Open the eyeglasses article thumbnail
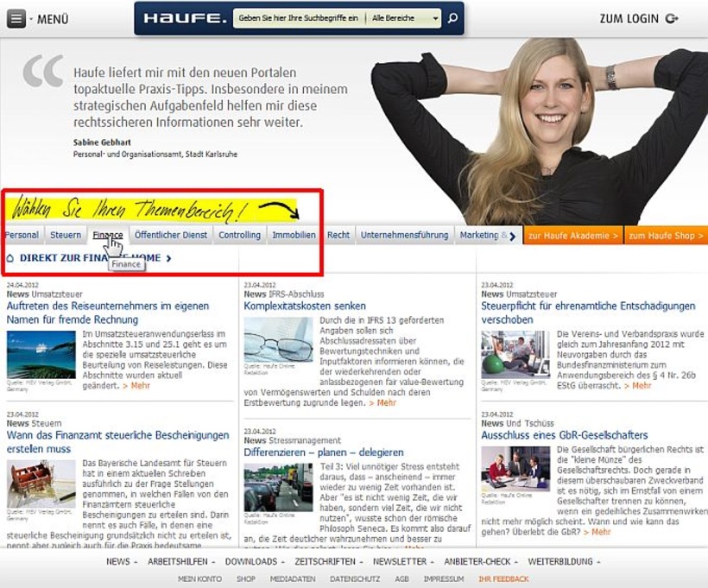Viewport: 708px width, 588px height. [278, 339]
